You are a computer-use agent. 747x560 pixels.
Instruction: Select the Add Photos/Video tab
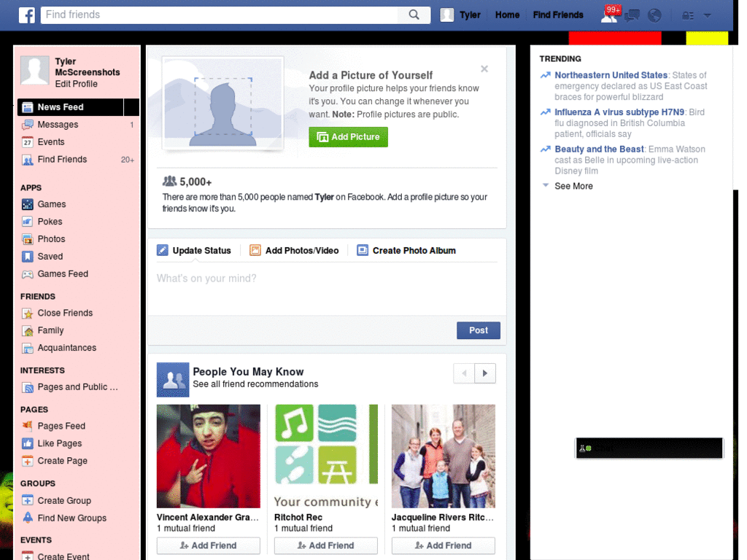(294, 251)
